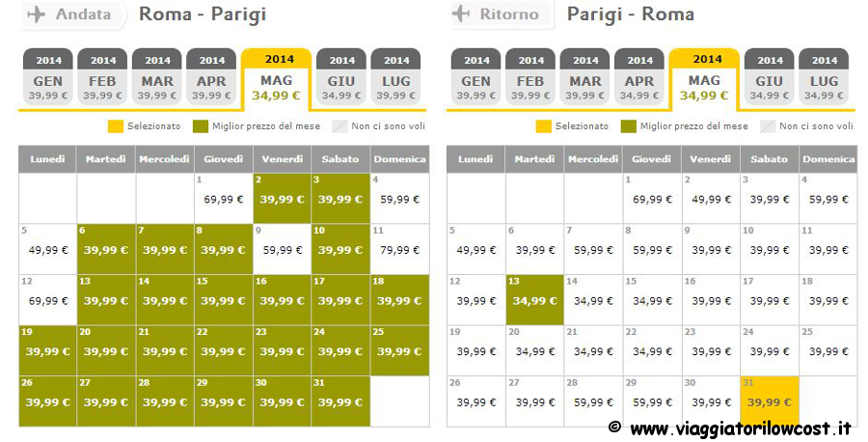This screenshot has height=442, width=868.
Task: Switch to the LUG 2014 tab for Roma - Parigi
Action: click(395, 76)
